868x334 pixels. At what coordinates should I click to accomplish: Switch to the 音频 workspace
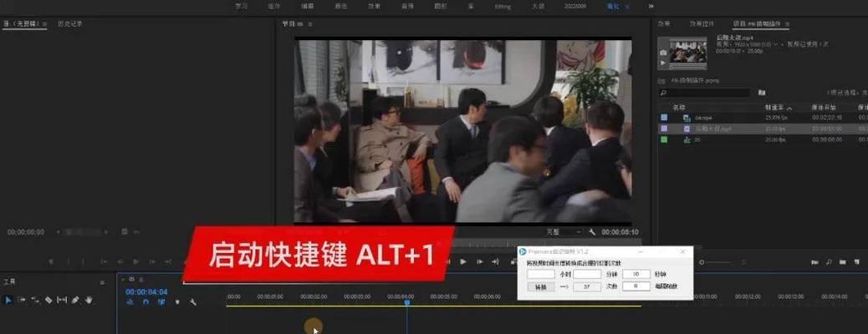407,6
